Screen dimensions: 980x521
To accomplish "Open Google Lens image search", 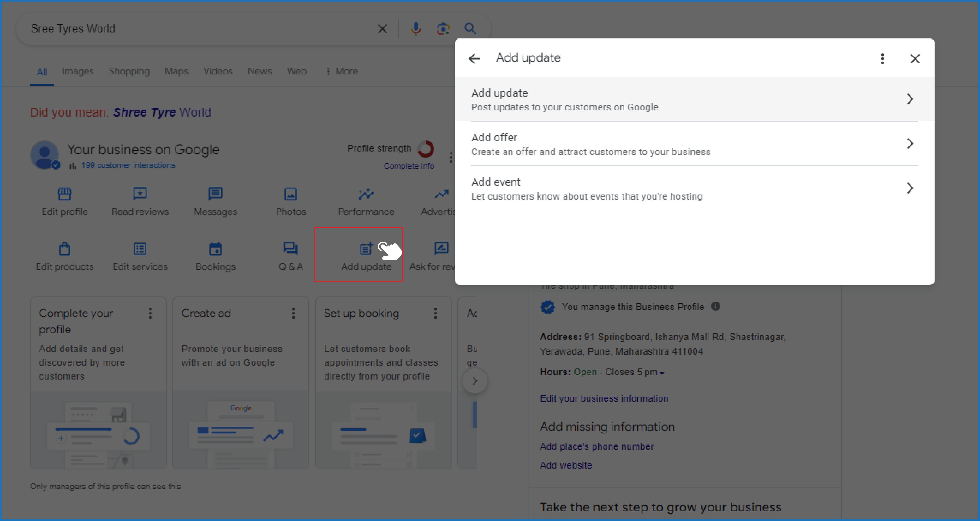I will pos(443,29).
